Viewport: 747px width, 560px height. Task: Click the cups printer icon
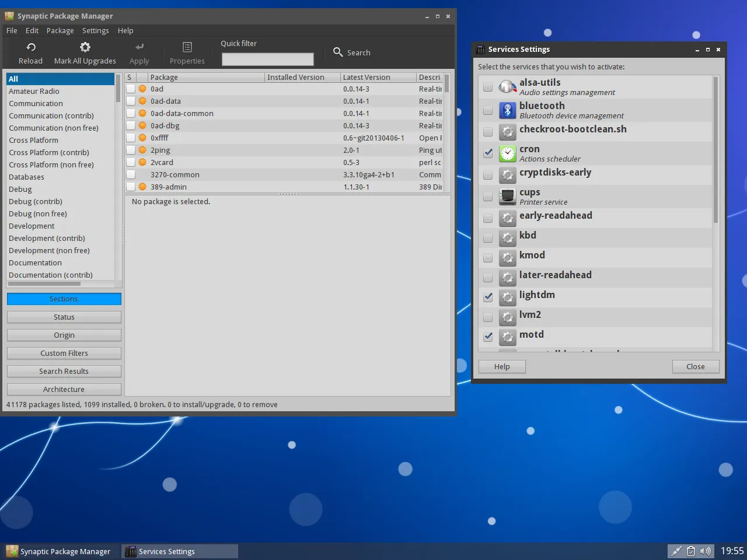point(508,197)
